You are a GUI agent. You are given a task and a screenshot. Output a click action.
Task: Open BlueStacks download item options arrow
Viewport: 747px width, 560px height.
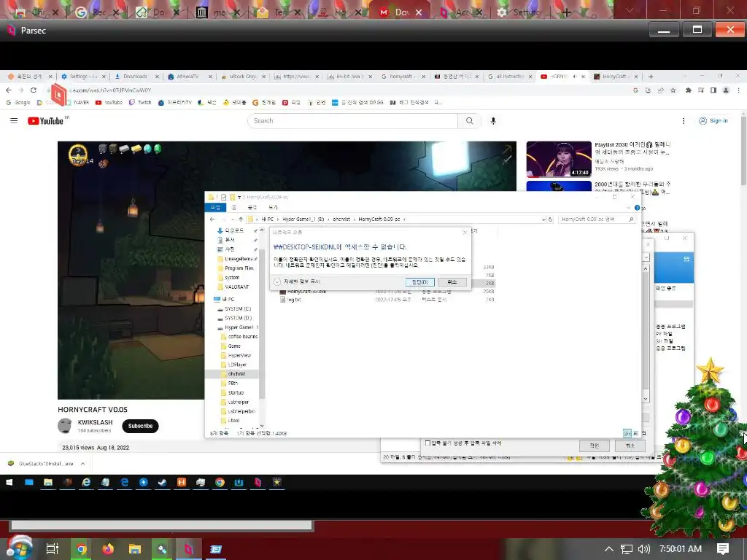82,464
